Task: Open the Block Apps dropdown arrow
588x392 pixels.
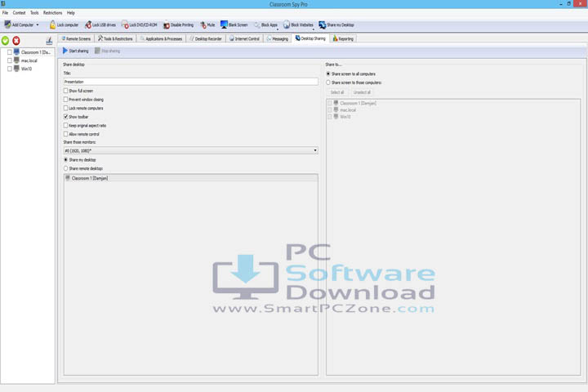Action: (x=278, y=29)
